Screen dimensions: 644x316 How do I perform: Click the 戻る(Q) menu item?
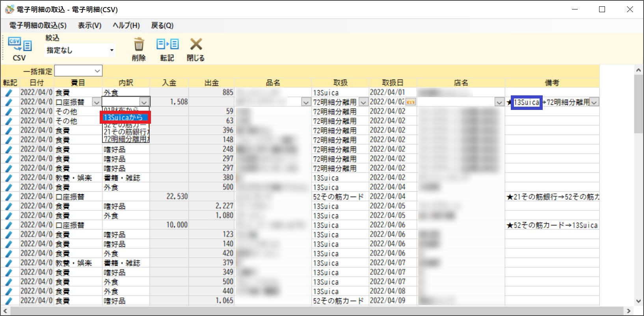[162, 25]
